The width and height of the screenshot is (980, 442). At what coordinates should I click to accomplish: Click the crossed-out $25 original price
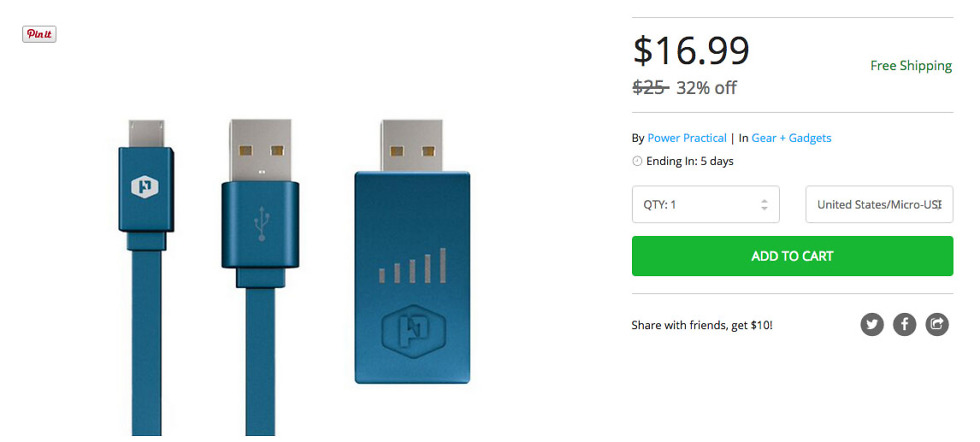point(650,87)
